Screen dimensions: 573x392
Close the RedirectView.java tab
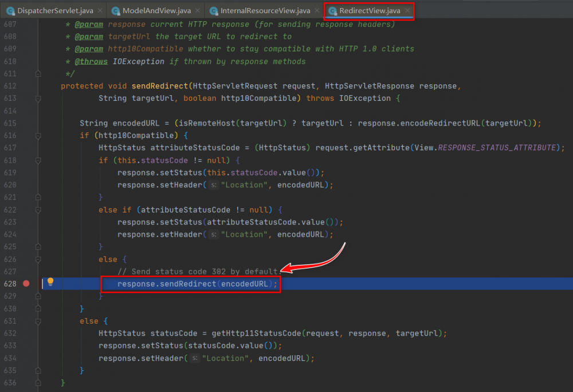[x=407, y=11]
